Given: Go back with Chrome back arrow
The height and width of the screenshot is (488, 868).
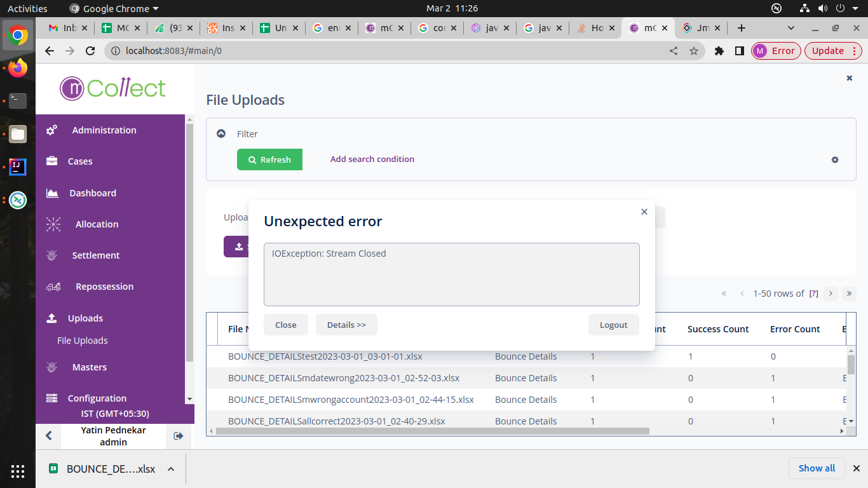Looking at the screenshot, I should click(x=50, y=51).
